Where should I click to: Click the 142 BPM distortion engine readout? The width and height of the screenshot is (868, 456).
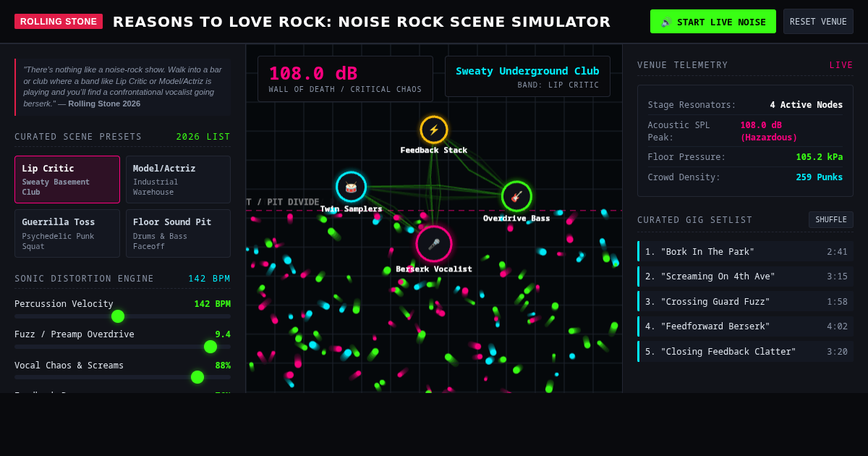click(210, 279)
